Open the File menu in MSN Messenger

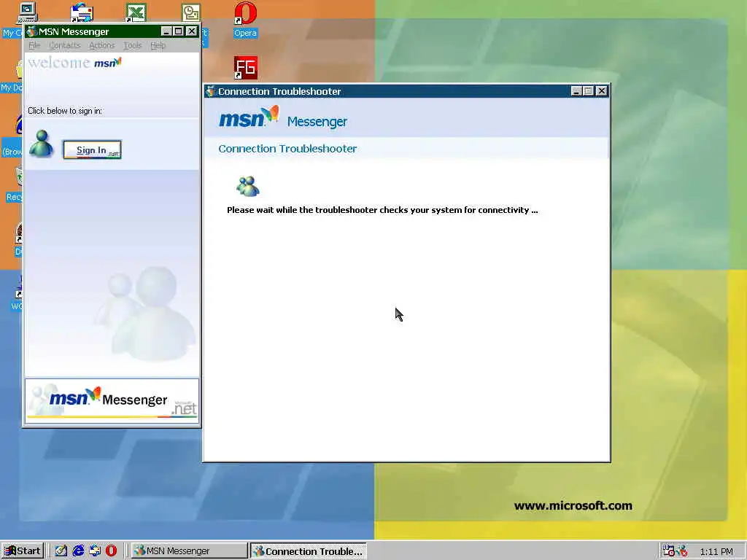tap(34, 45)
